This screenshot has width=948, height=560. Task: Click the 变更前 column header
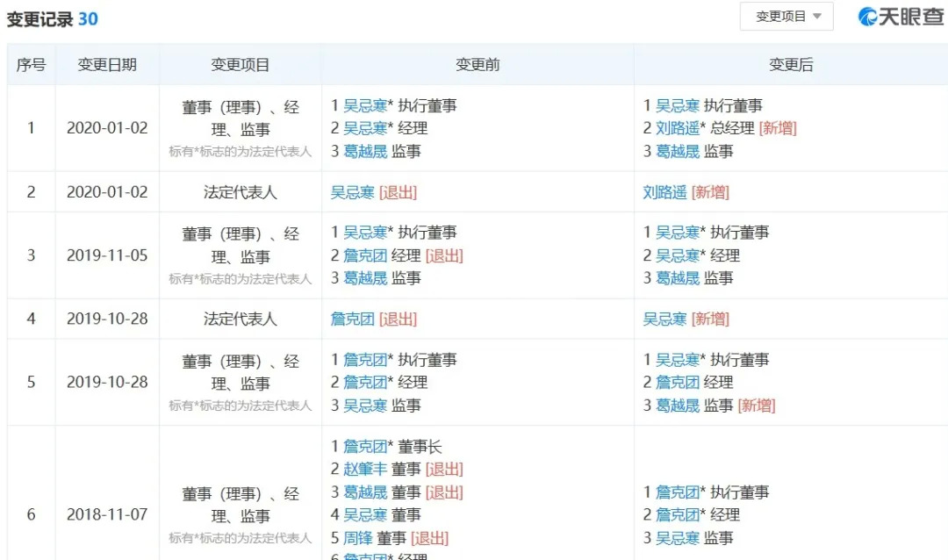tap(478, 64)
